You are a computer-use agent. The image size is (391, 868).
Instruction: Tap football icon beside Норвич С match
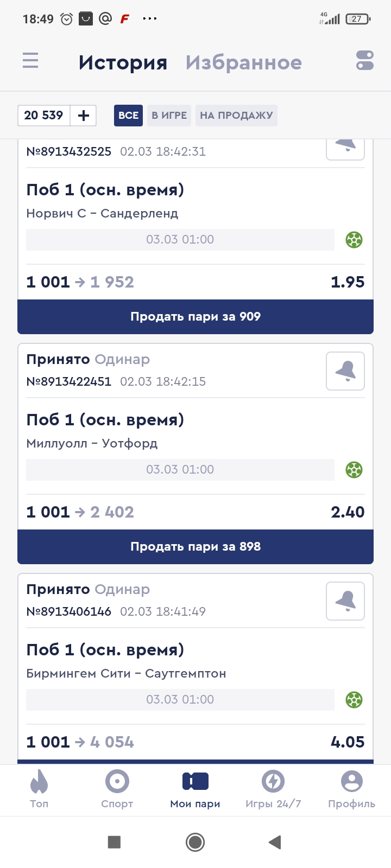tap(354, 240)
